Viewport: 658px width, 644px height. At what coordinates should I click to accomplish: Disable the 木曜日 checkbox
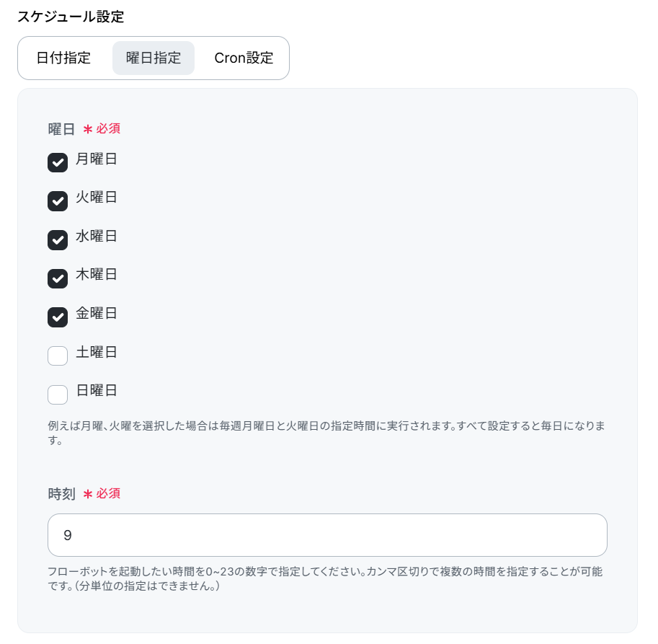[x=58, y=278]
